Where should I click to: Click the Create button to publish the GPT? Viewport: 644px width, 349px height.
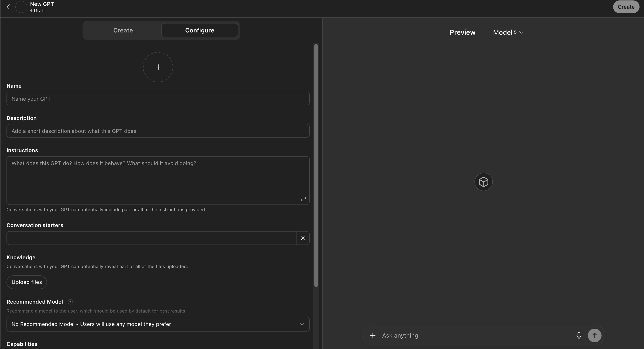pos(626,7)
